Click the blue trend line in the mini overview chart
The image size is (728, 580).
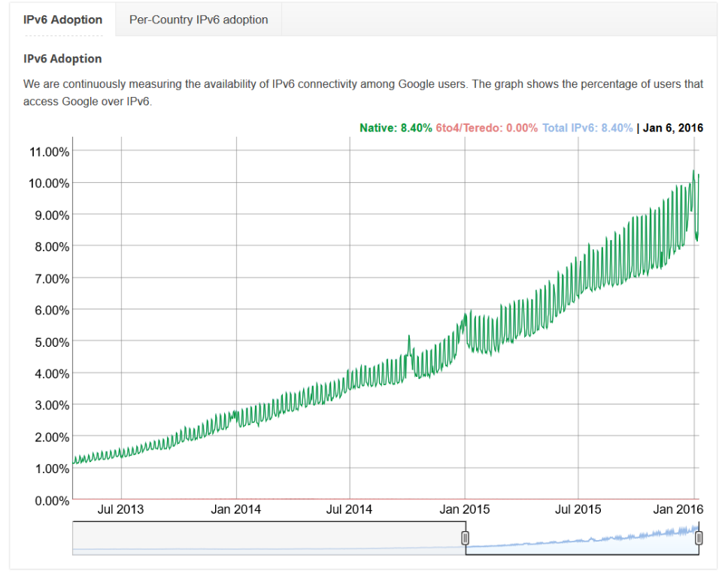click(602, 538)
